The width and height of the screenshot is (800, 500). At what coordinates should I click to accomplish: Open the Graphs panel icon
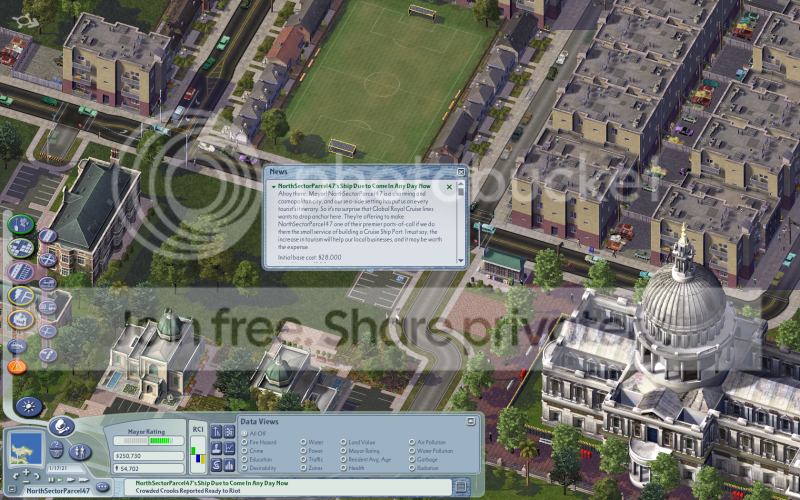(x=229, y=448)
